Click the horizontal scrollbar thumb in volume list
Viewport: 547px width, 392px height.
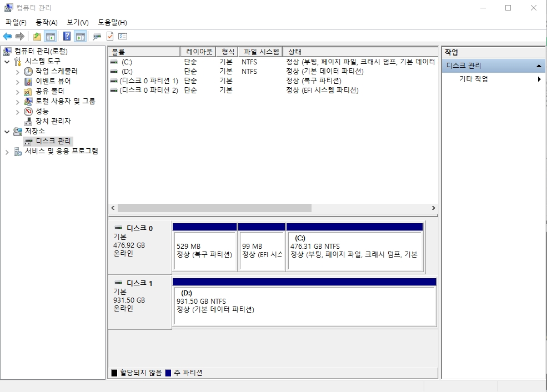(x=214, y=208)
